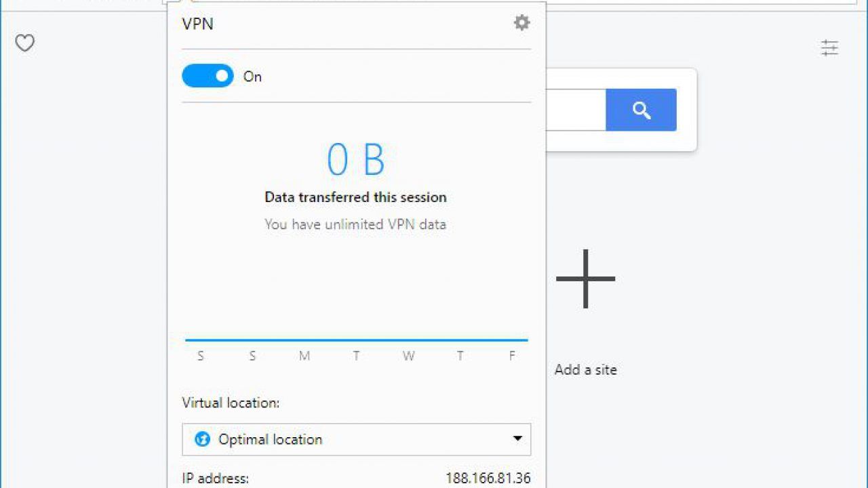Click the VPN popup title

tap(198, 24)
